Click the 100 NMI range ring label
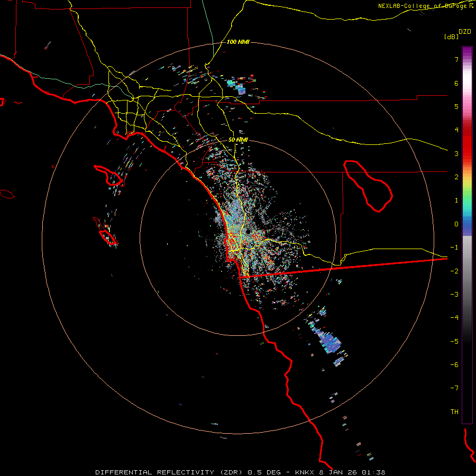This screenshot has height=476, width=476. pos(238,42)
